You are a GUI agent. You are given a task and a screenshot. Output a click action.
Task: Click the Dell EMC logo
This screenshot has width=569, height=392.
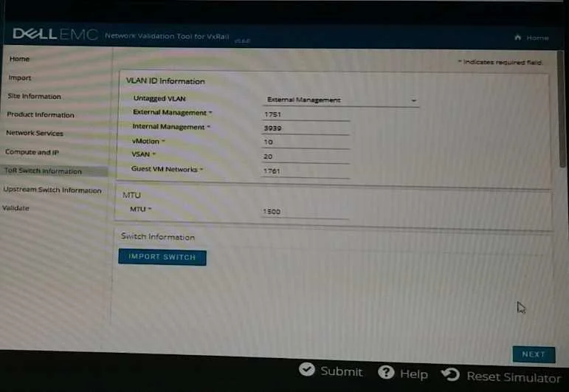point(55,34)
